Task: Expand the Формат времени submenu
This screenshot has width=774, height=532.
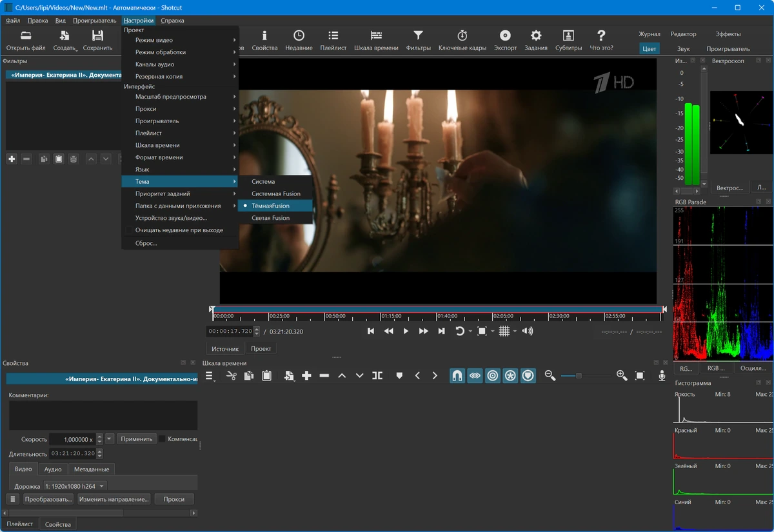Action: pyautogui.click(x=180, y=157)
